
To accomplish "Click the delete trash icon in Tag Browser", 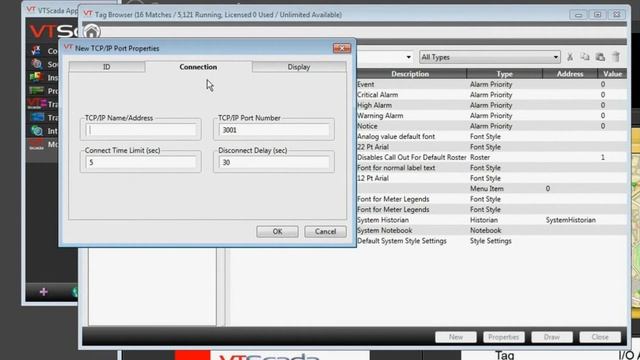I will click(x=616, y=57).
